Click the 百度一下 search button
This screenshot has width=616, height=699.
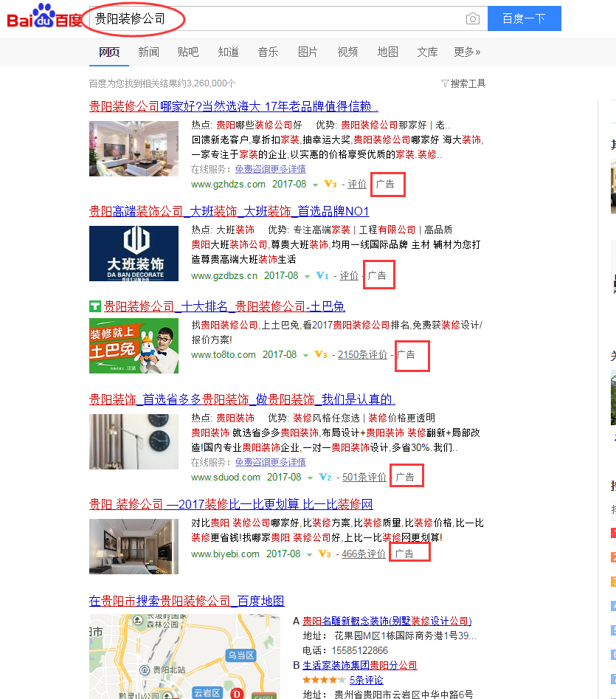[525, 18]
